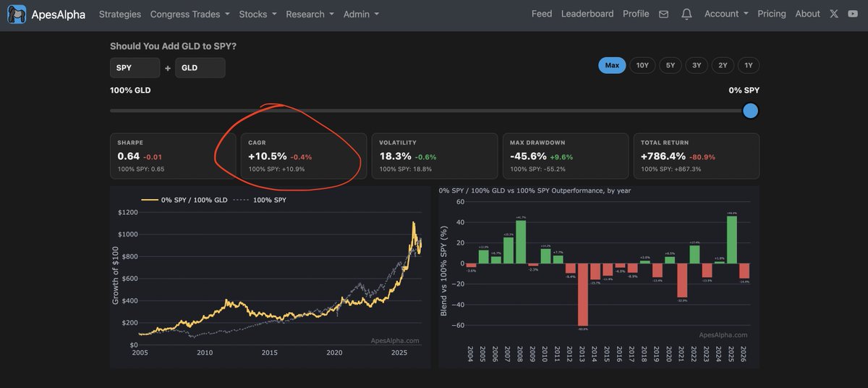Open the Leaderboard page
868x388 pixels.
coord(587,14)
